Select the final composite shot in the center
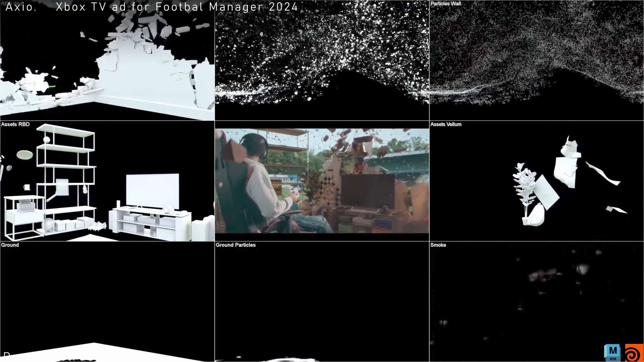 [x=322, y=181]
